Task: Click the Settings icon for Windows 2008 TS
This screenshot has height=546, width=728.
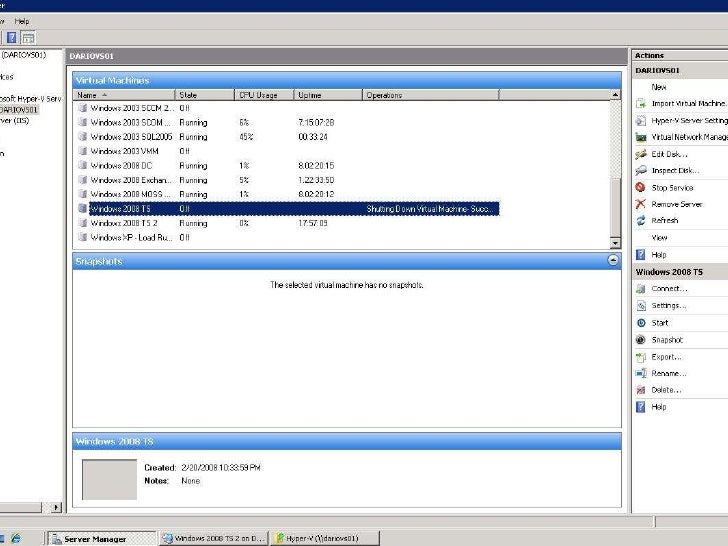Action: pos(641,306)
